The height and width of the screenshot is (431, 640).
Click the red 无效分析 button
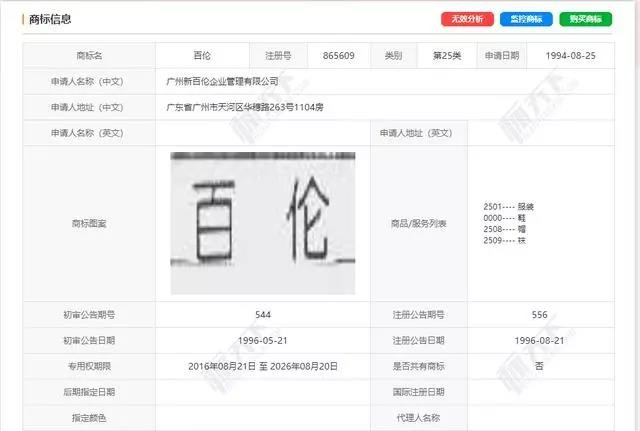pos(468,18)
